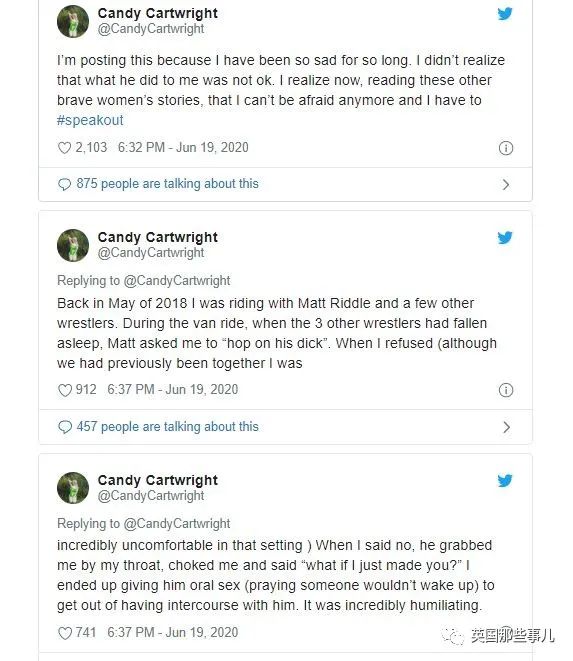Click speech bubble icon beside 457 people

click(x=65, y=427)
